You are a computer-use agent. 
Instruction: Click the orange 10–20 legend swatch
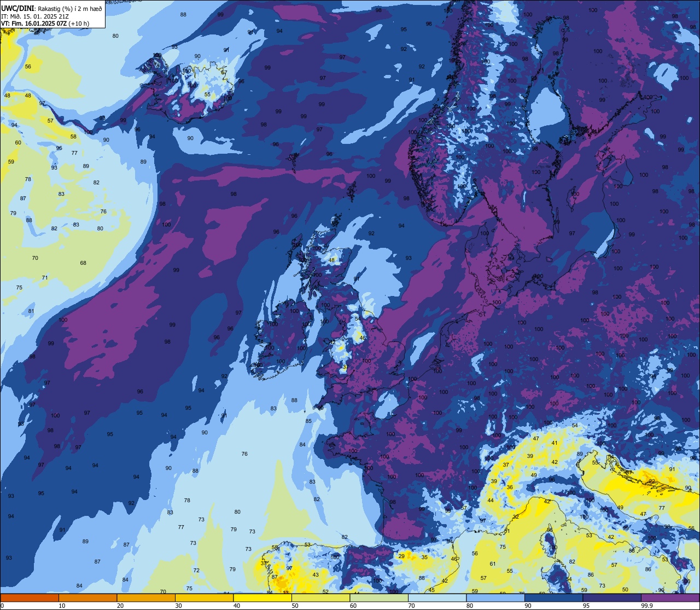tap(87, 598)
